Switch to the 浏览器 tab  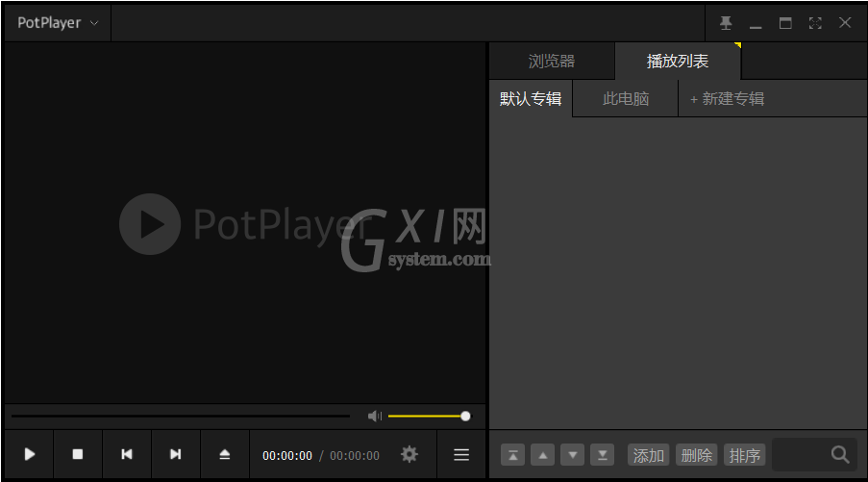coord(552,61)
